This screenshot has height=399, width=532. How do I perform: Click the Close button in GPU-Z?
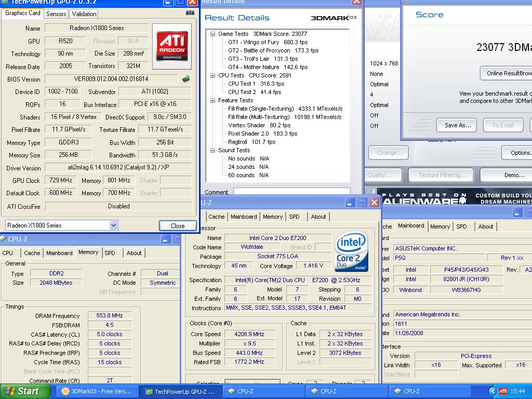pyautogui.click(x=178, y=225)
